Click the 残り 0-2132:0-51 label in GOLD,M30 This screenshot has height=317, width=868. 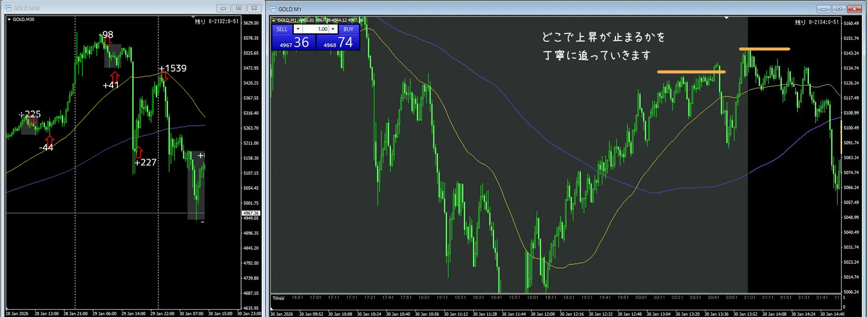pyautogui.click(x=217, y=21)
